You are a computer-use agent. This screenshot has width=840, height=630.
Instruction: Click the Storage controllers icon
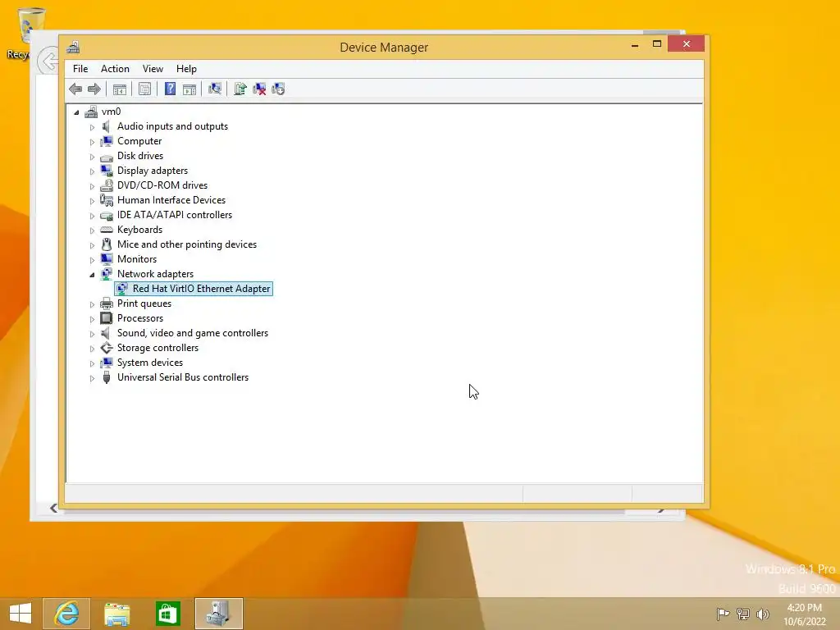[107, 348]
